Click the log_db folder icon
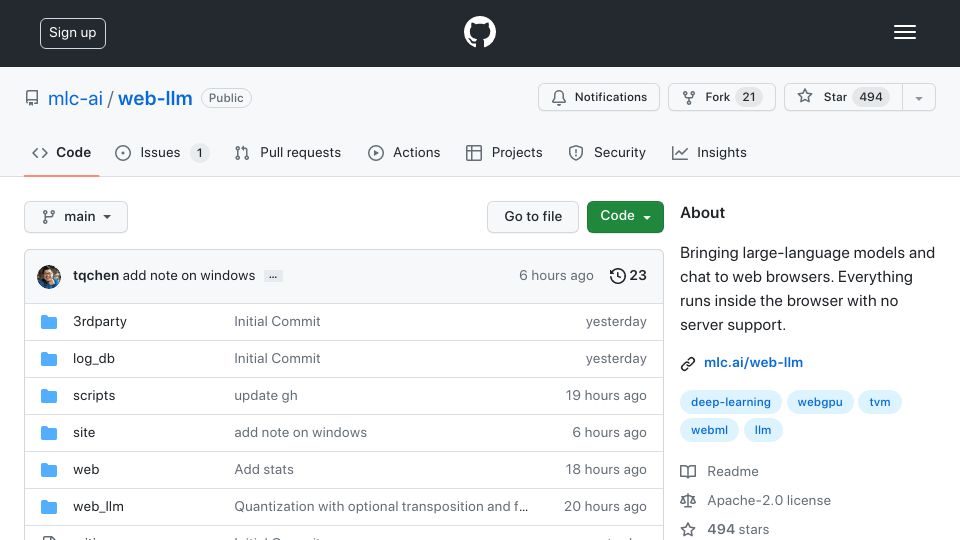The width and height of the screenshot is (960, 540). [49, 359]
